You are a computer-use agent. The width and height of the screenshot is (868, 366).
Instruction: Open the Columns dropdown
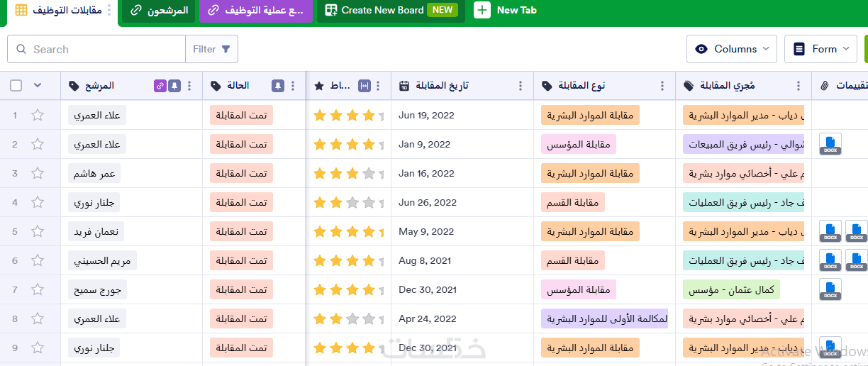[732, 49]
